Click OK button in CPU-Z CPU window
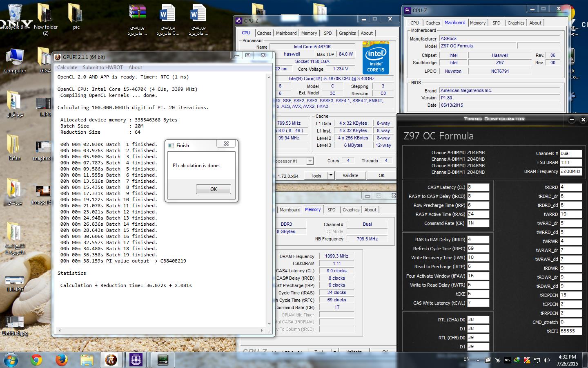588x368 pixels. (x=381, y=175)
